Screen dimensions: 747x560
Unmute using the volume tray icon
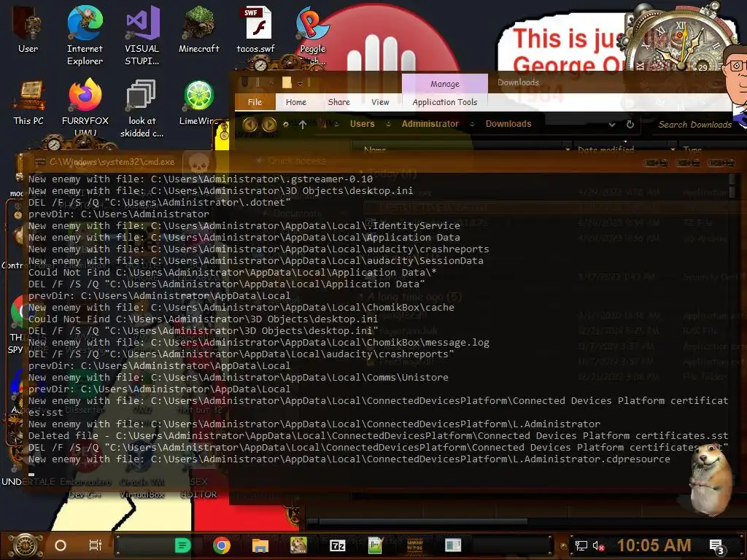599,545
